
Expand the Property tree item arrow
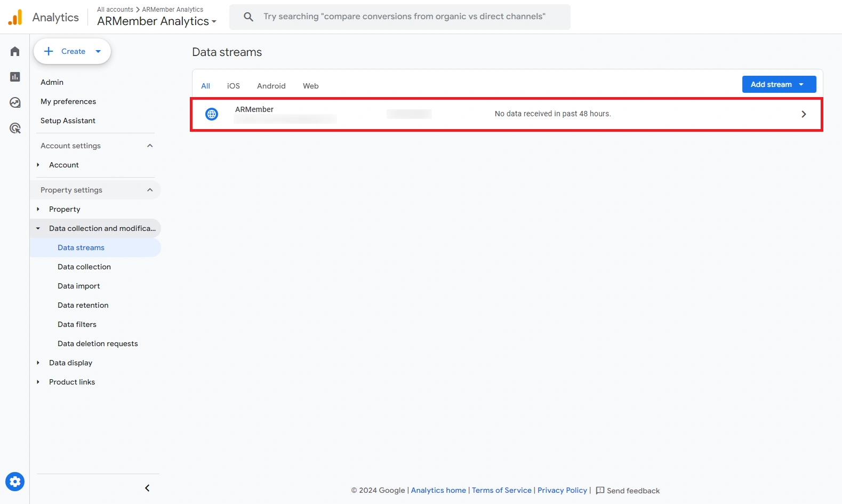click(38, 209)
